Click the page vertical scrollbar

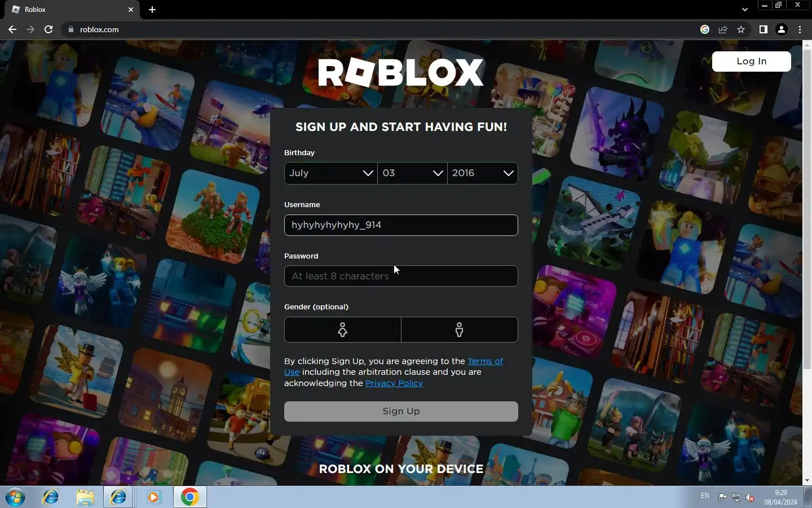[807, 209]
